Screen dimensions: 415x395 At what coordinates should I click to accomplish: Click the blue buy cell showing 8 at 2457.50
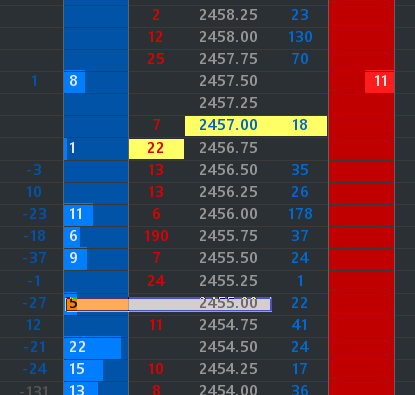tap(96, 81)
